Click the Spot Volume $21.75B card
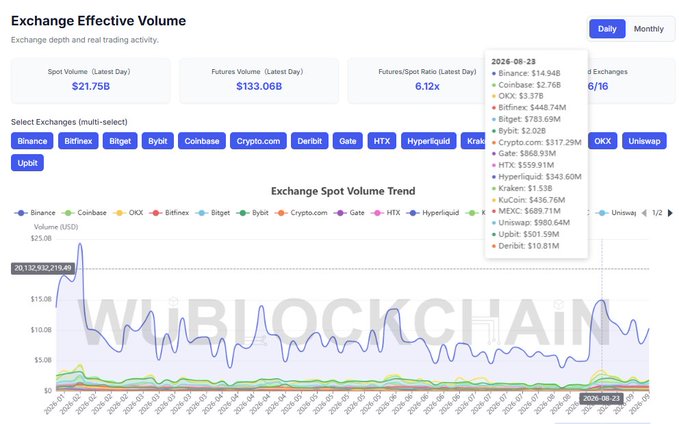Screen dimensions: 679x424 pos(91,81)
